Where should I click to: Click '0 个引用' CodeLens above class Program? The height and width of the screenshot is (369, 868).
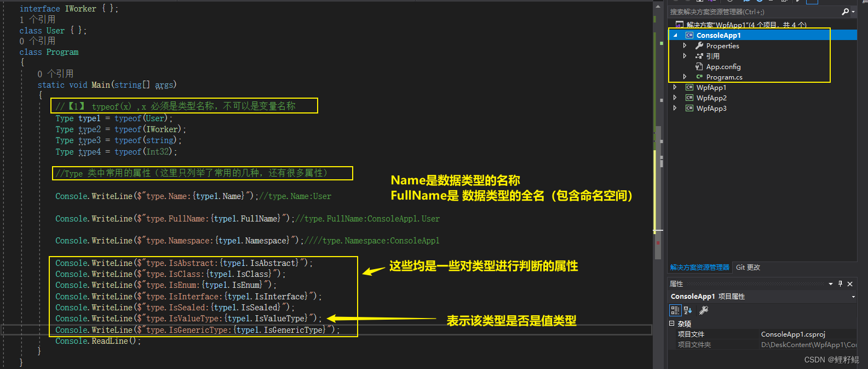pyautogui.click(x=37, y=41)
